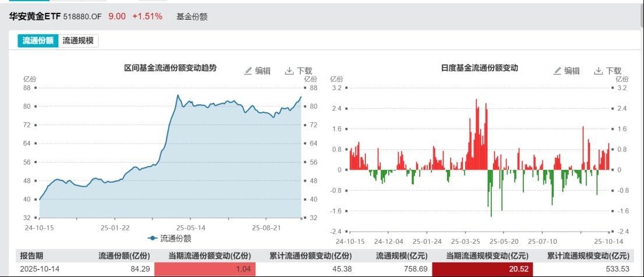Click the pencil edit icon above the left chart
The image size is (644, 277).
pos(248,71)
